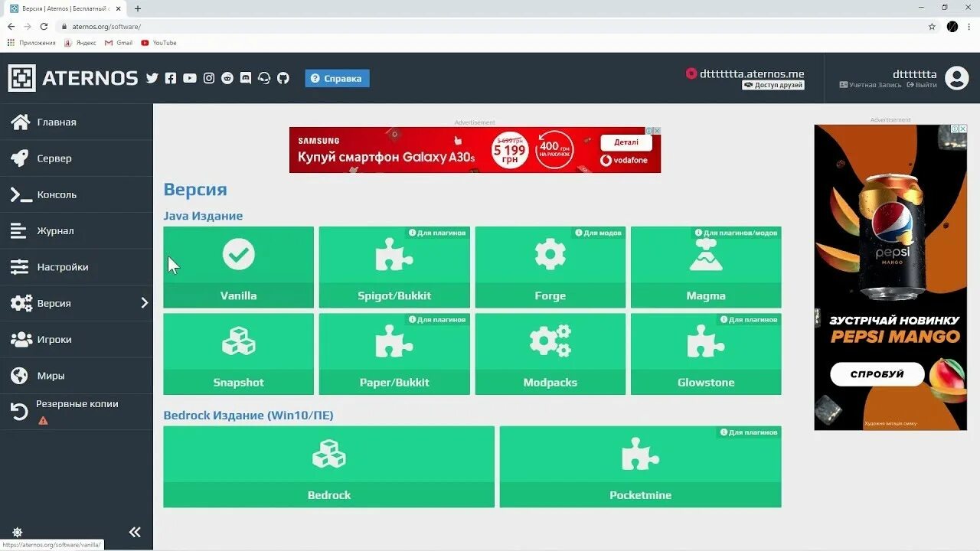The height and width of the screenshot is (551, 980).
Task: Select Snapshot software tile
Action: click(x=239, y=354)
